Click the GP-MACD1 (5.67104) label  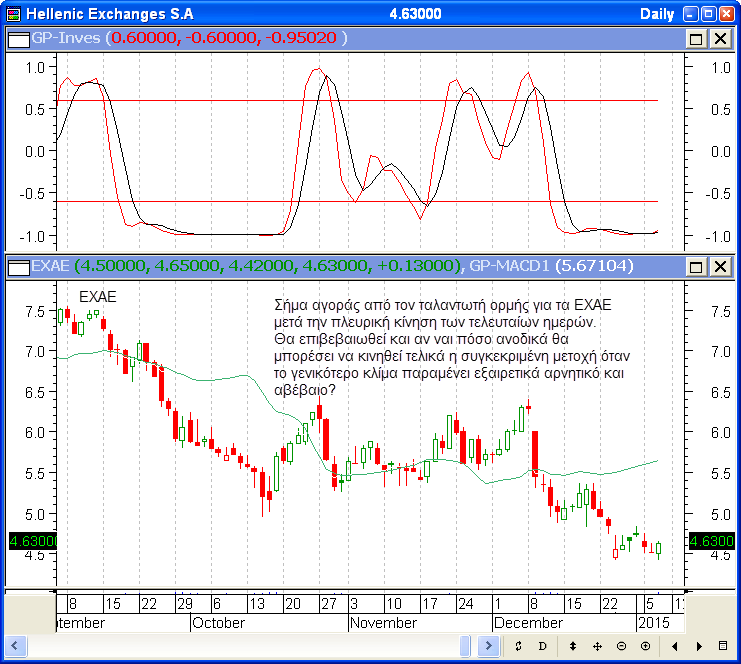coord(551,266)
